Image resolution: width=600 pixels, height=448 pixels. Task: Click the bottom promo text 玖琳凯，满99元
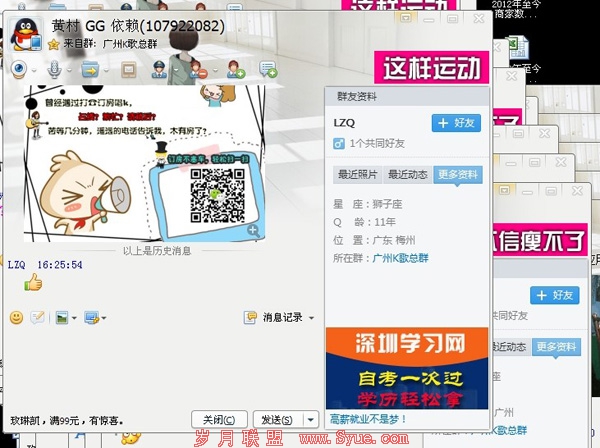click(67, 421)
